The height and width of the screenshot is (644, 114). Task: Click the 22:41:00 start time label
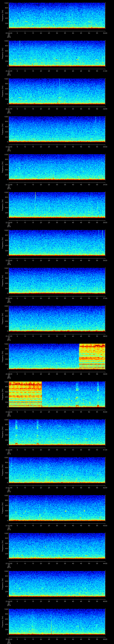point(9,487)
